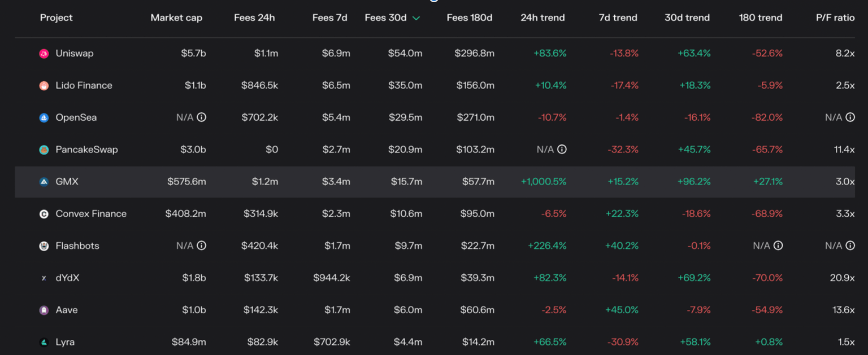Viewport: 868px width, 355px height.
Task: Sort table by P/F ratio column
Action: (x=835, y=18)
